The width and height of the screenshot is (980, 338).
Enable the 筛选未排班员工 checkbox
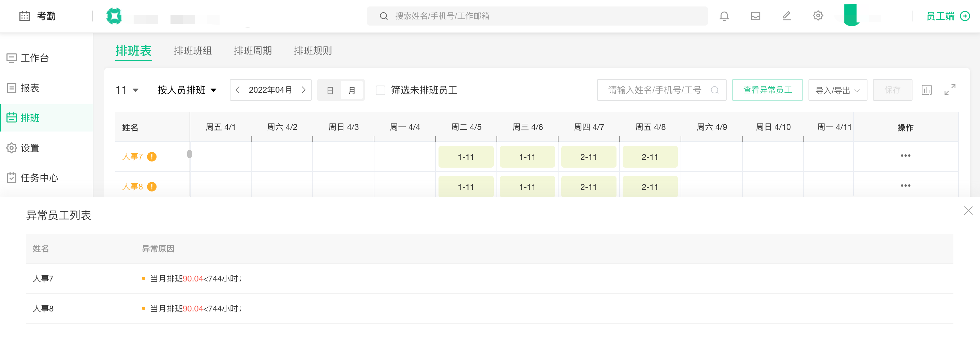(380, 91)
